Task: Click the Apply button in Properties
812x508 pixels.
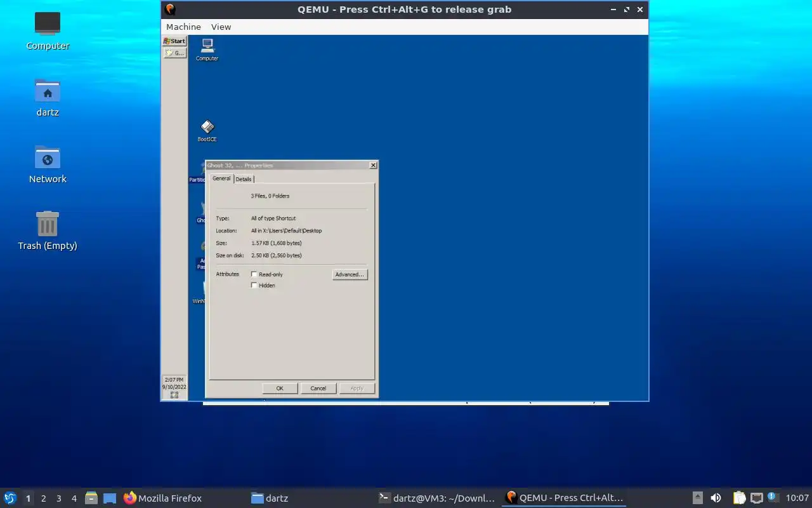Action: pos(357,388)
